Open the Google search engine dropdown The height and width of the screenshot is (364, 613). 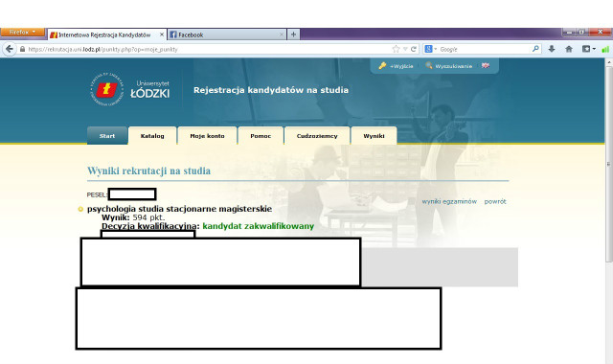[x=430, y=49]
